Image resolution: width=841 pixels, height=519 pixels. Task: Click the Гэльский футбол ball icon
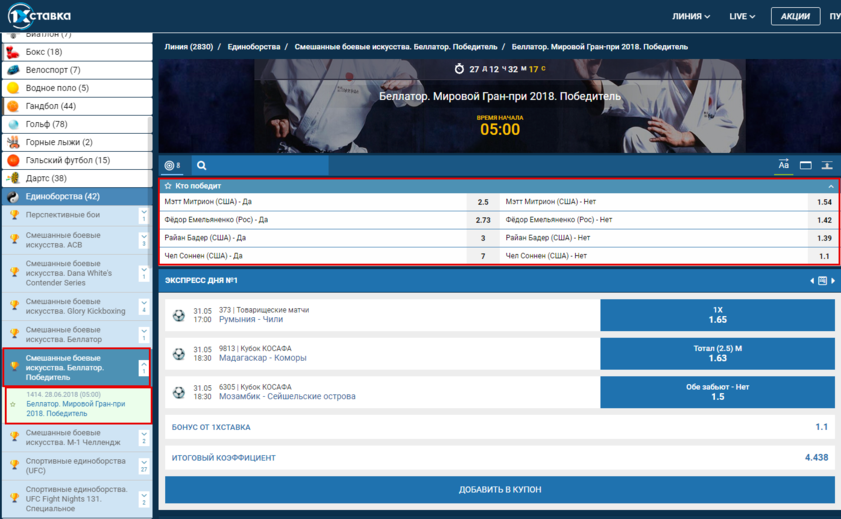[x=13, y=160]
